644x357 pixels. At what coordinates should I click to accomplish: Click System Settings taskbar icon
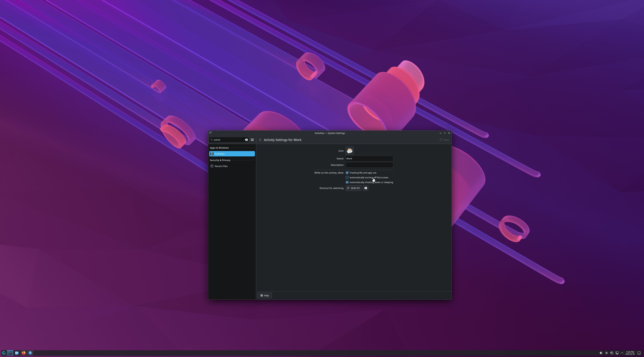click(10, 353)
